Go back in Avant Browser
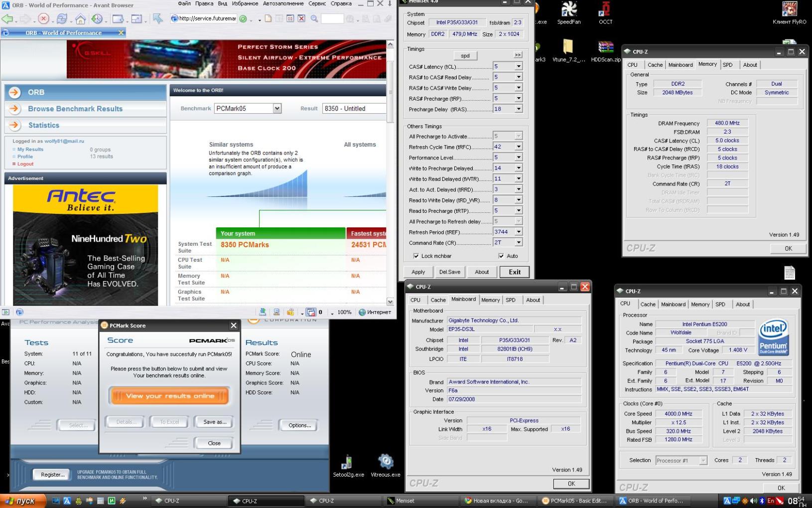 point(7,19)
